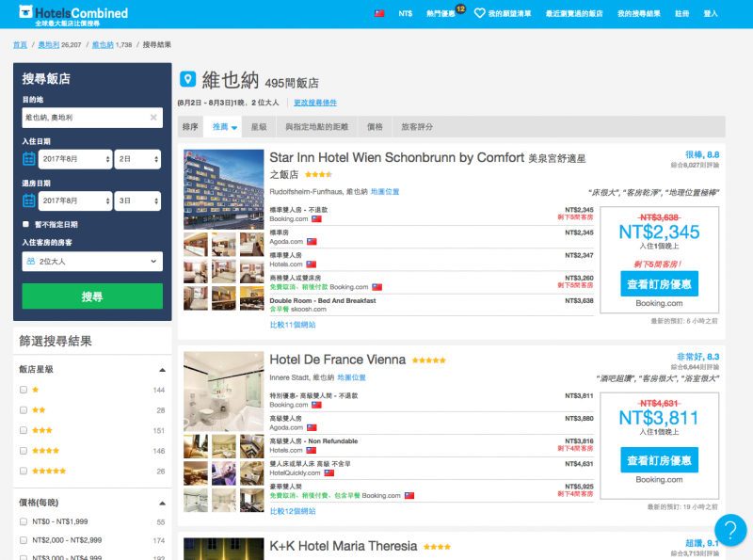Click the 首頁 breadcrumb link
Image resolution: width=753 pixels, height=560 pixels.
pyautogui.click(x=20, y=44)
